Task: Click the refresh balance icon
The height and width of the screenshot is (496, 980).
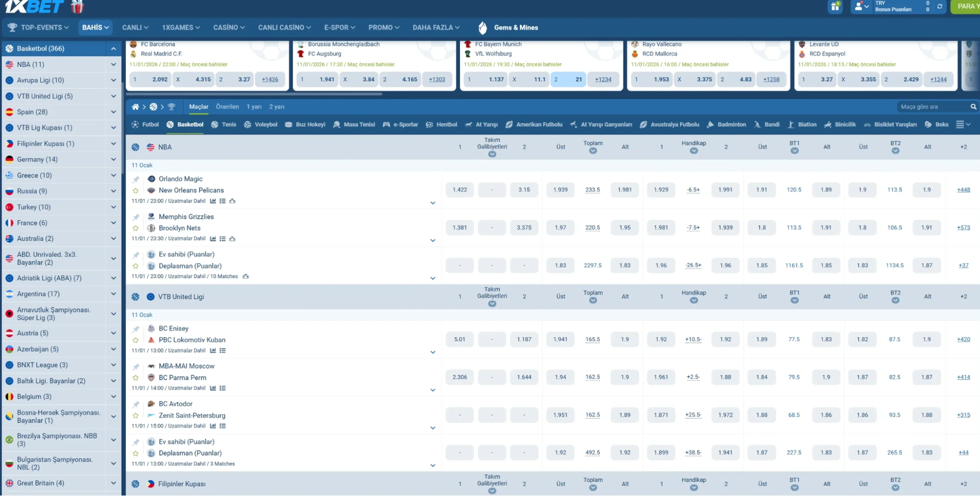Action: point(939,7)
